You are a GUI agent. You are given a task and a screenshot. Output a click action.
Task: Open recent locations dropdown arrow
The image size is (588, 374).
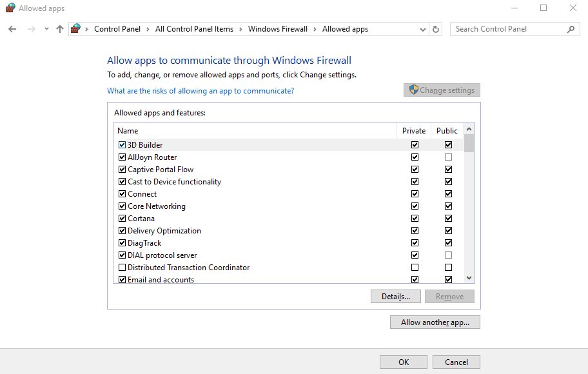(x=46, y=29)
